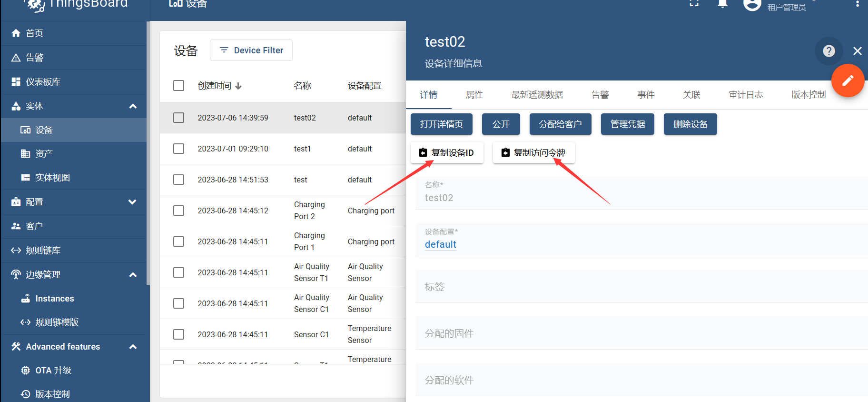Click the OTA 升级 chip icon
This screenshot has height=402, width=868.
tap(26, 371)
